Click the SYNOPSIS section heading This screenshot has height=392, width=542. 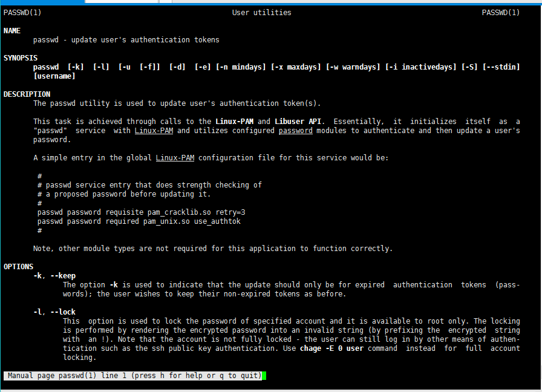21,58
